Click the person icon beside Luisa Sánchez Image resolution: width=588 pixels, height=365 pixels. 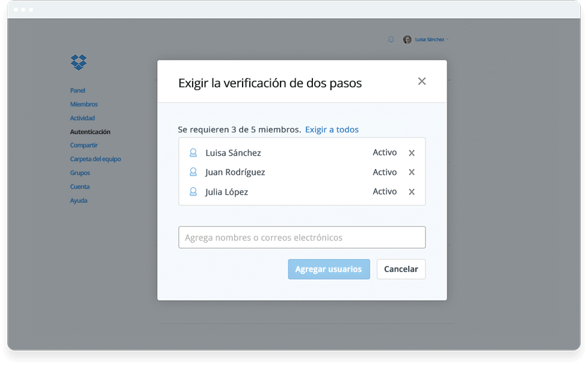(x=193, y=153)
